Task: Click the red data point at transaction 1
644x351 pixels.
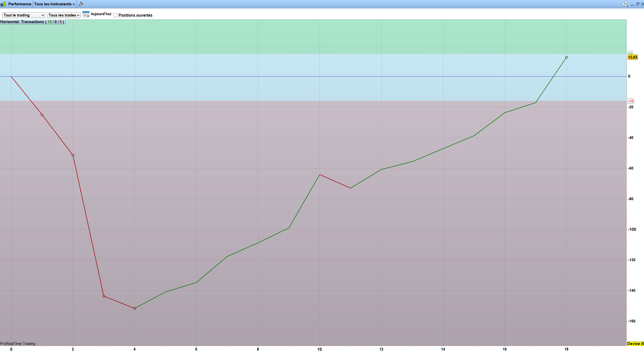Action: pyautogui.click(x=42, y=115)
